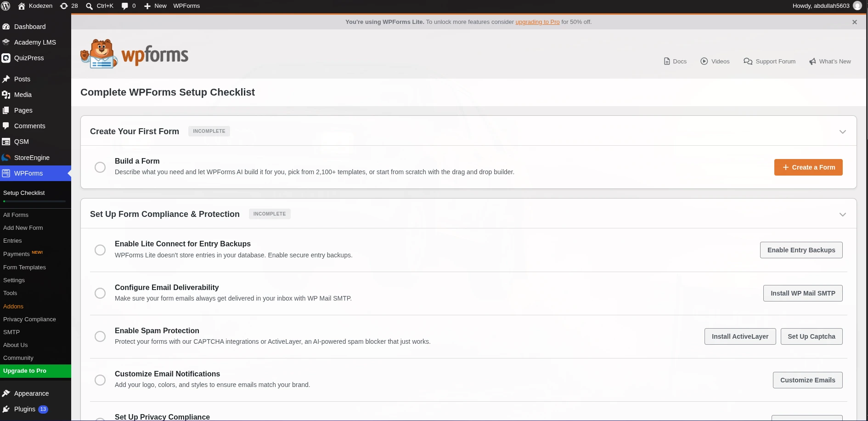Toggle the Enable Lite Connect step circle

(100, 250)
